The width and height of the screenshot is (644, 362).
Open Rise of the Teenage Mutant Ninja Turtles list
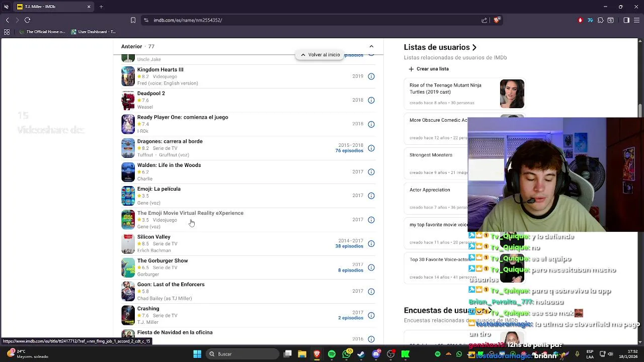[x=445, y=88]
